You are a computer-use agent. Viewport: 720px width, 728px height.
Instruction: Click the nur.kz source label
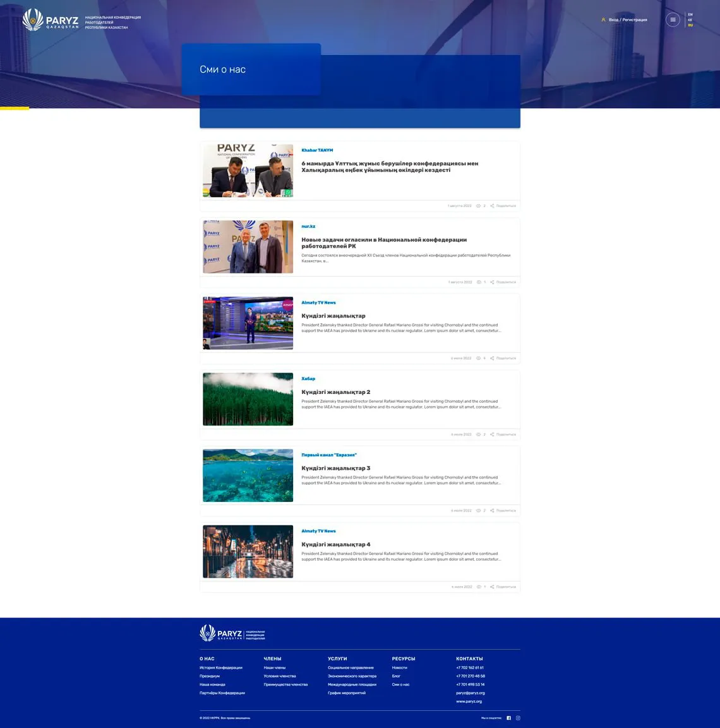pyautogui.click(x=308, y=226)
